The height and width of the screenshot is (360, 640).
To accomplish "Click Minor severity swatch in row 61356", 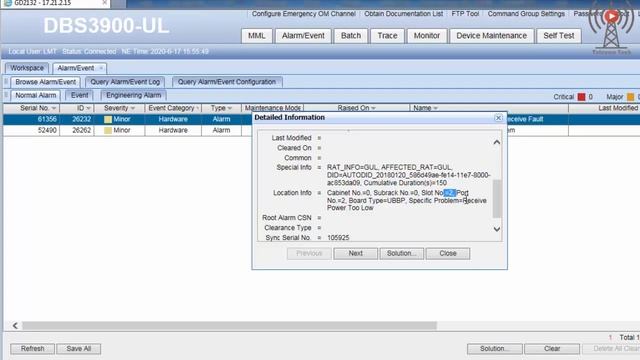I will tap(108, 120).
